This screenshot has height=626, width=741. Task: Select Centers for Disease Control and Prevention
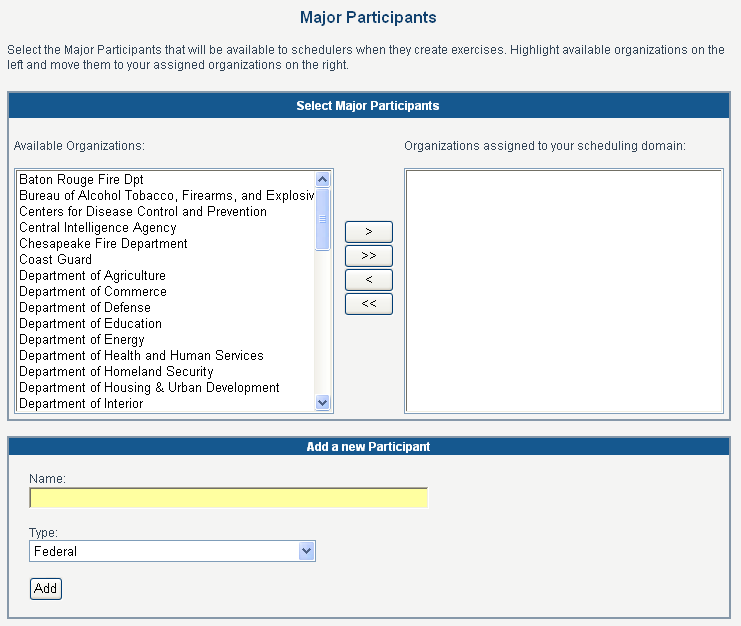(166, 212)
